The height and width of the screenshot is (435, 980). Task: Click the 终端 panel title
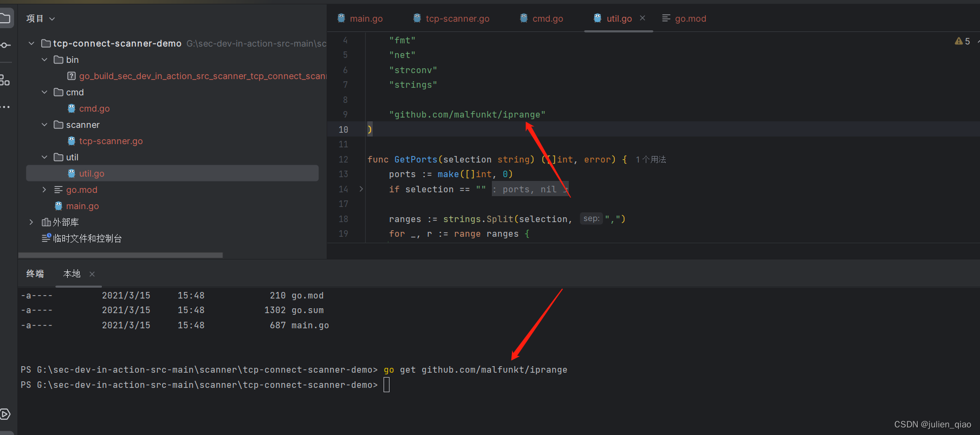35,274
